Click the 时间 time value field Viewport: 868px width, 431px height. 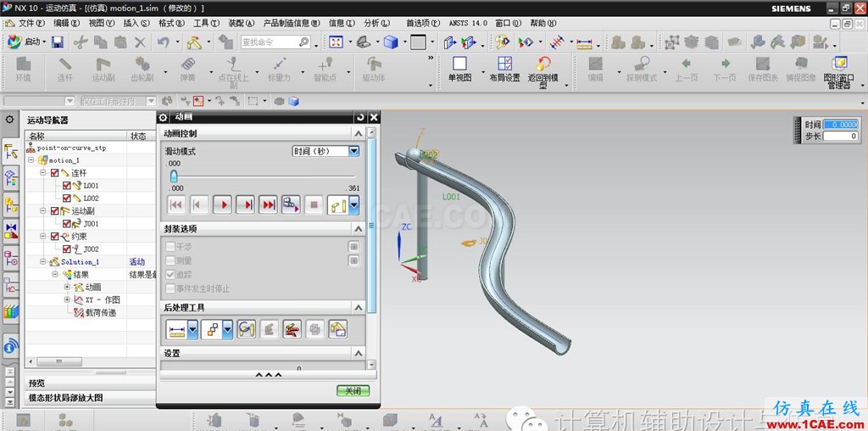840,125
